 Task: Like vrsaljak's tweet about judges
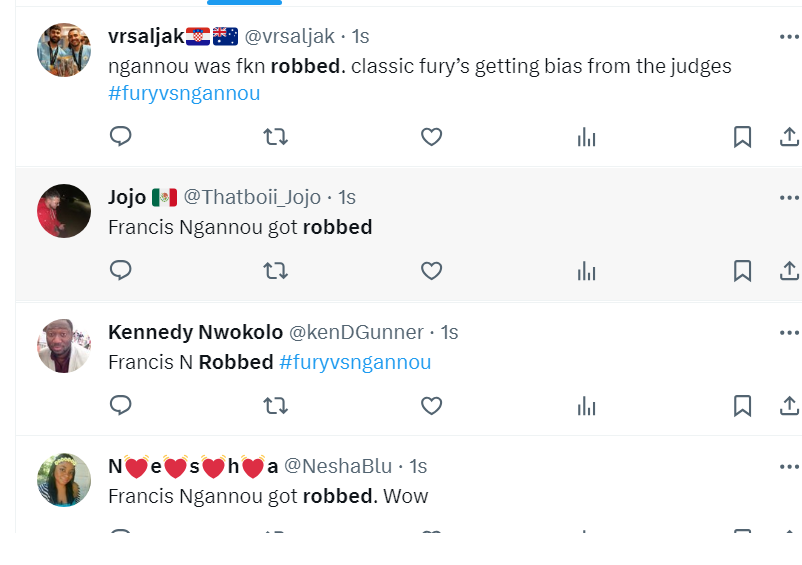click(431, 136)
